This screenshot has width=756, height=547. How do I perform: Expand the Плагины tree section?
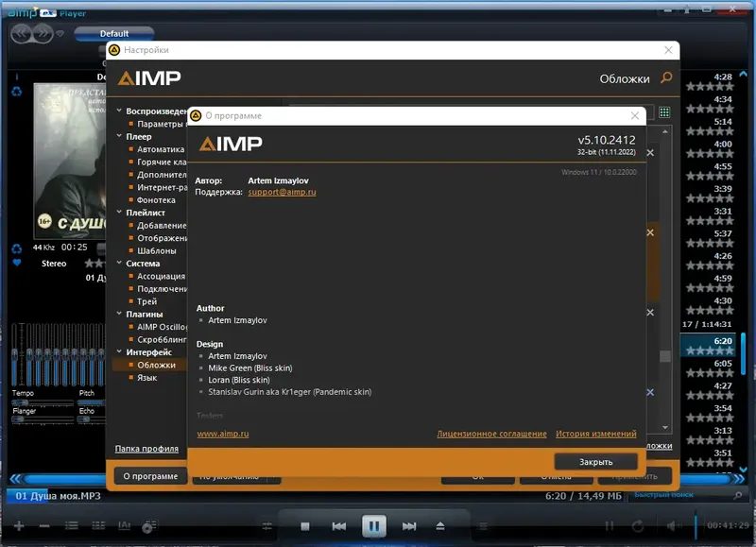[x=121, y=313]
